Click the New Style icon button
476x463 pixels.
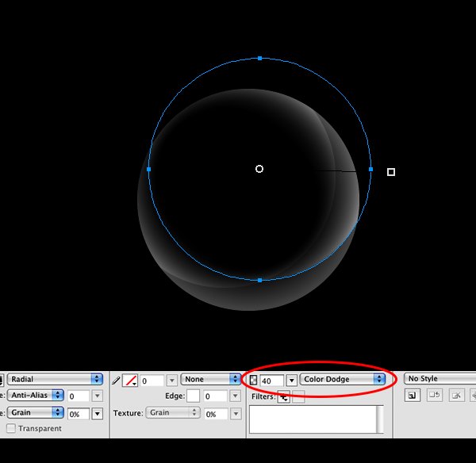coord(413,396)
